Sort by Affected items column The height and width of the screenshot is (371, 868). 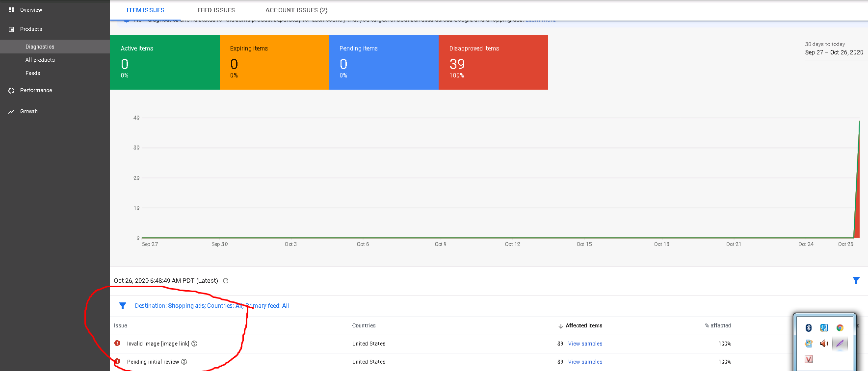(583, 325)
